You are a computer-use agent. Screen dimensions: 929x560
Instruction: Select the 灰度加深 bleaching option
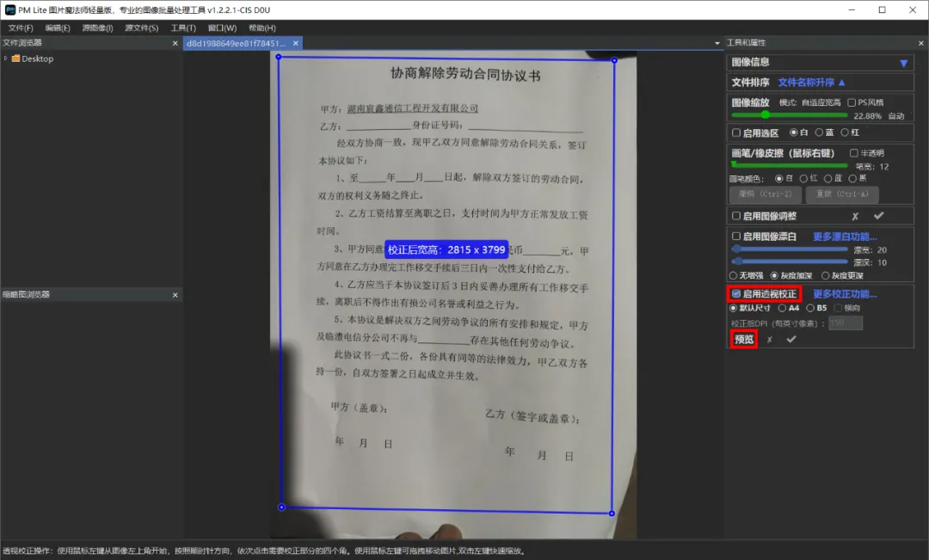[x=774, y=275]
